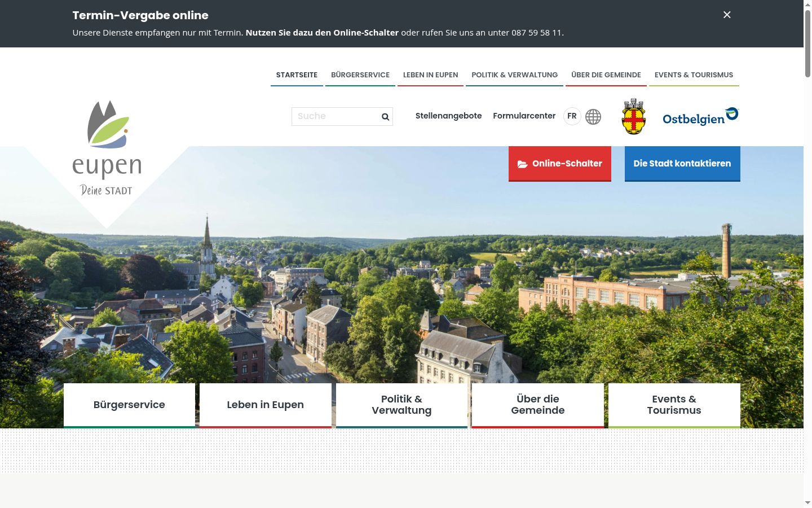
Task: Select the Über die Gemeinde tile
Action: (538, 405)
